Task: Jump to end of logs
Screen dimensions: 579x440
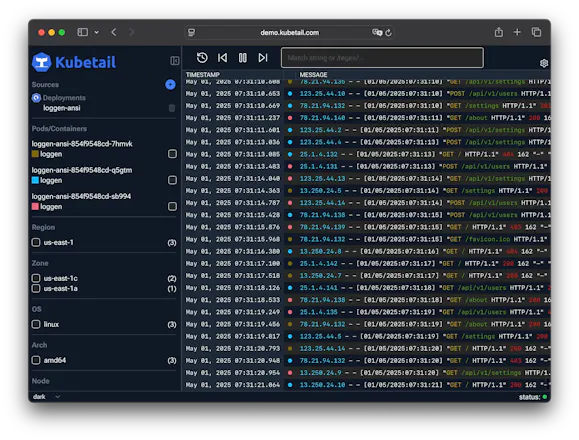Action: 263,58
